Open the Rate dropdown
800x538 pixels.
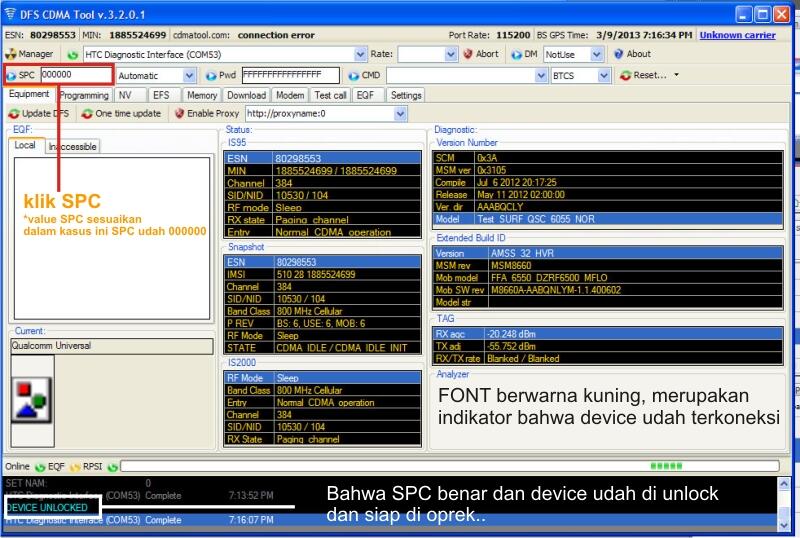pyautogui.click(x=451, y=55)
